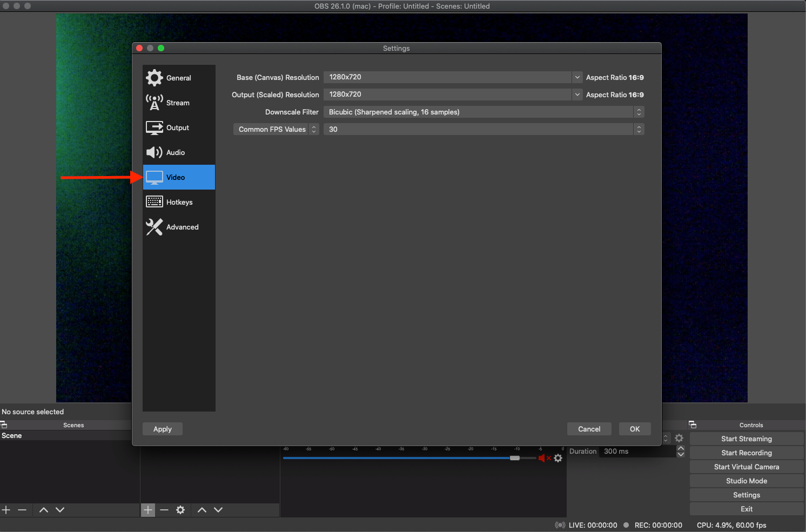Toggle Start Virtual Camera
This screenshot has height=532, width=806.
746,467
